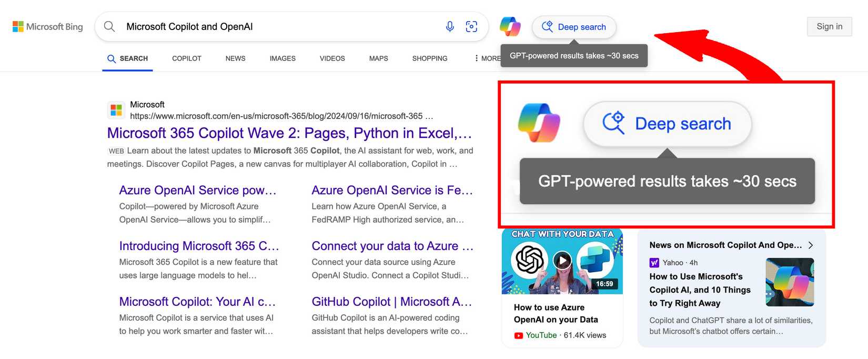
Task: Click the Yahoo news source icon
Action: coord(654,263)
